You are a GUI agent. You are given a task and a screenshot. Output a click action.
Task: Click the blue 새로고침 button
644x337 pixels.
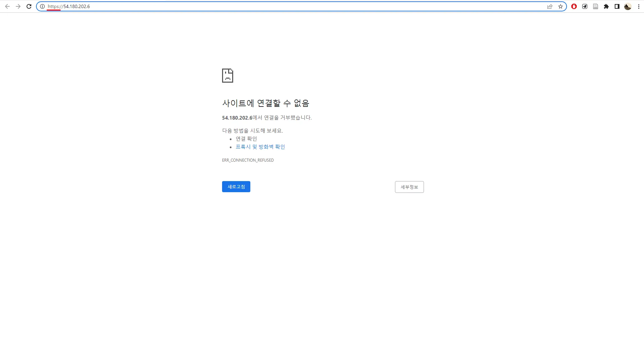click(236, 187)
